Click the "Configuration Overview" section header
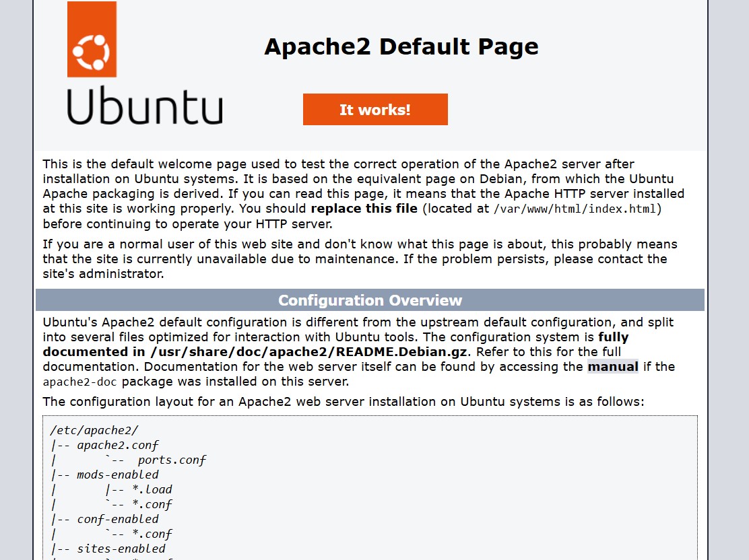The image size is (749, 560). pos(370,300)
